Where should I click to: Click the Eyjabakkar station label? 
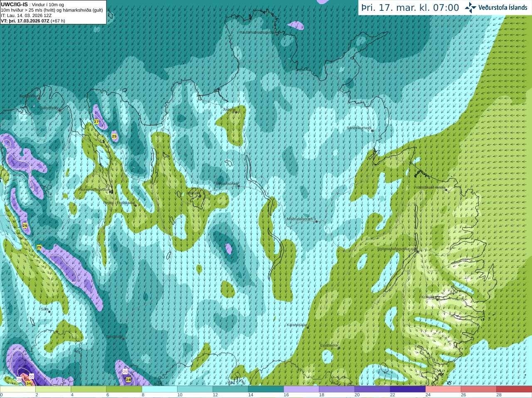point(329,345)
